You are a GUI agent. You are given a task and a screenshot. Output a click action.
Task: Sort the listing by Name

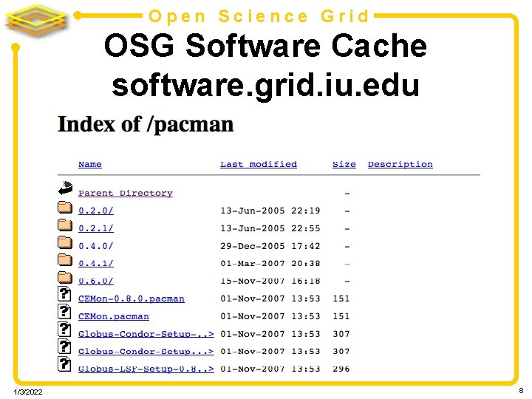90,164
